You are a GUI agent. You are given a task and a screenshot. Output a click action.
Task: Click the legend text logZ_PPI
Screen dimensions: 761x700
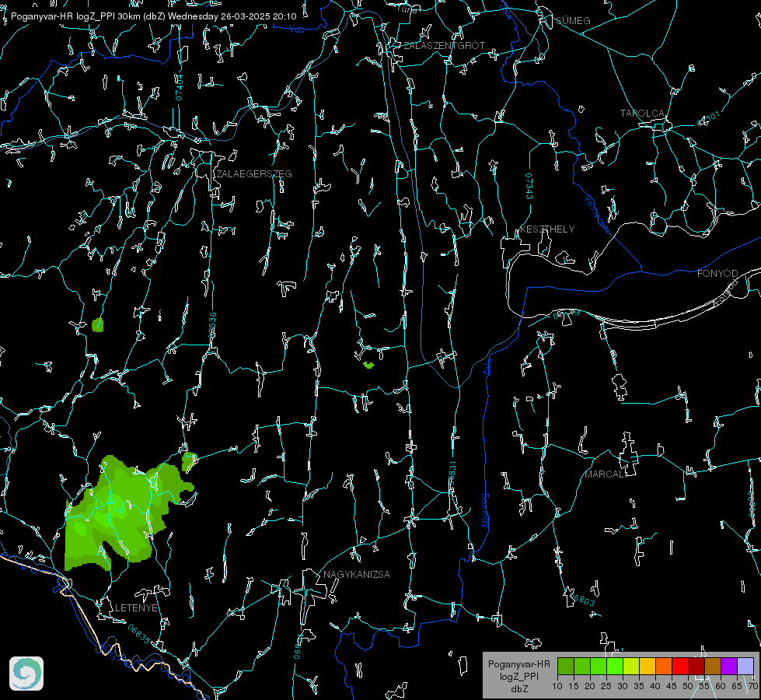[519, 677]
